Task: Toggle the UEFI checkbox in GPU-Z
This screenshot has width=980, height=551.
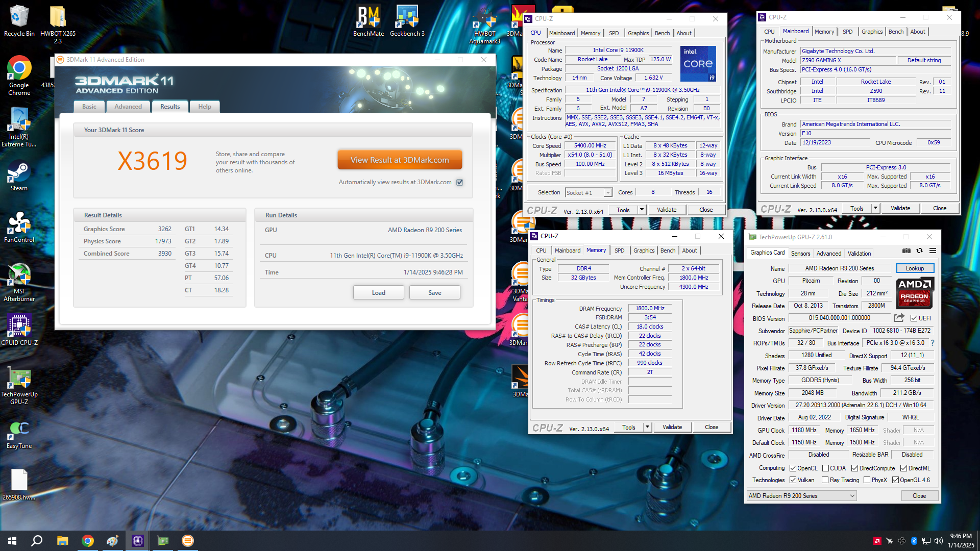Action: point(914,318)
